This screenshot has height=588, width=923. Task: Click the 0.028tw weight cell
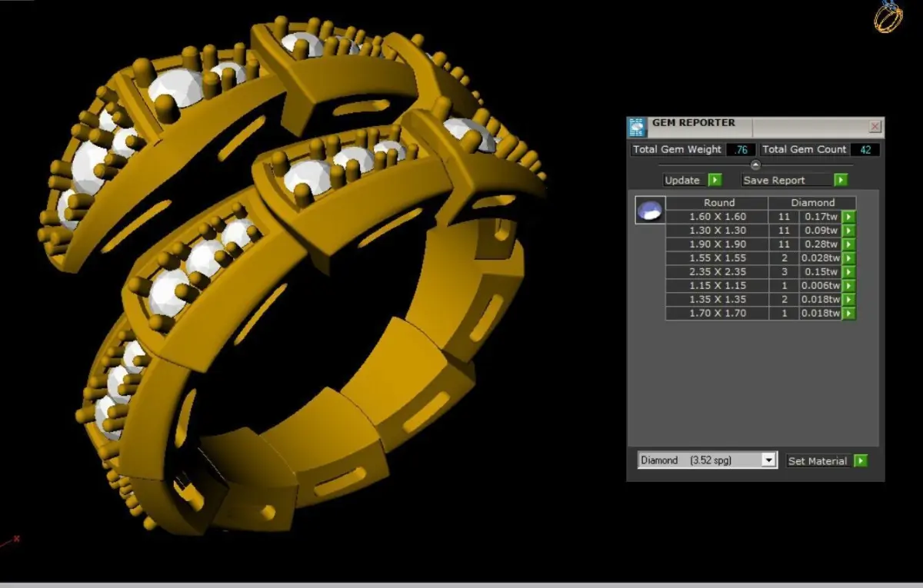(821, 258)
